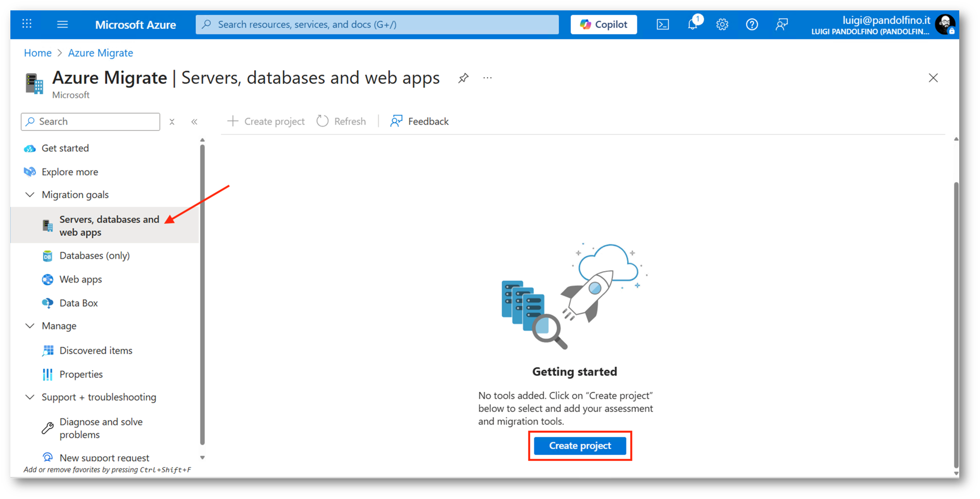Screen dimensions: 980x499
Task: Click the blue Create project button
Action: pos(580,446)
